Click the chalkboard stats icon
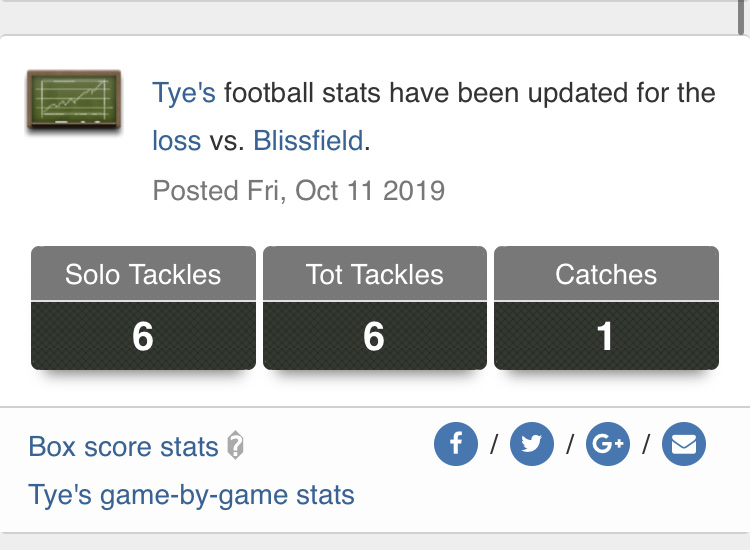The image size is (750, 550). tap(73, 102)
